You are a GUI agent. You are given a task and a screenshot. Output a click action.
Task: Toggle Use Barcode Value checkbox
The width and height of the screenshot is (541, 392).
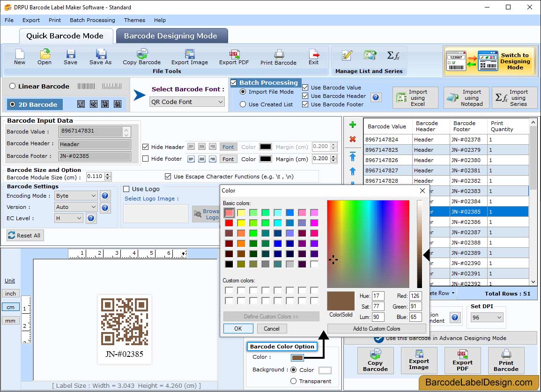pos(305,87)
